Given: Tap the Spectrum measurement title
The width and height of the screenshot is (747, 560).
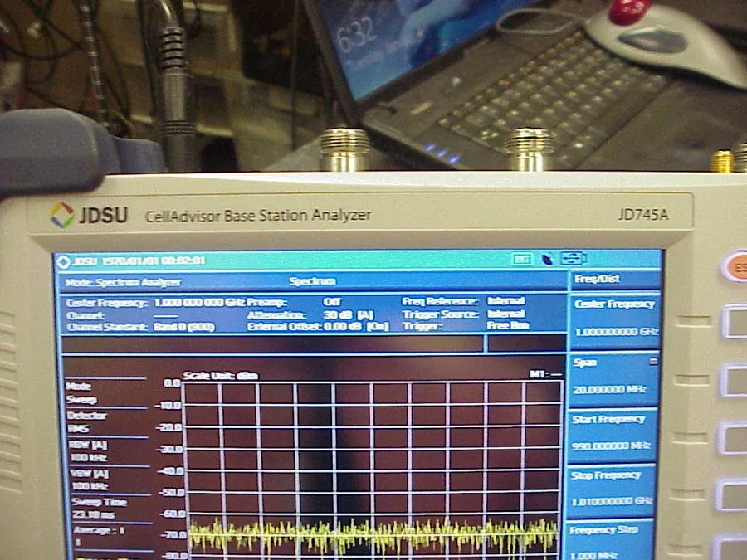Looking at the screenshot, I should click(x=313, y=281).
